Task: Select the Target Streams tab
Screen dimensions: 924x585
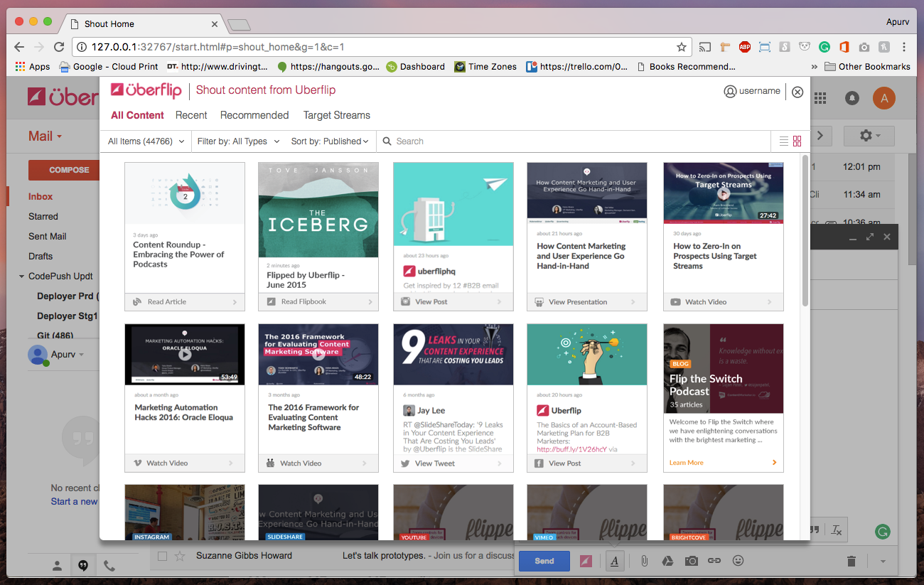Action: coord(337,115)
